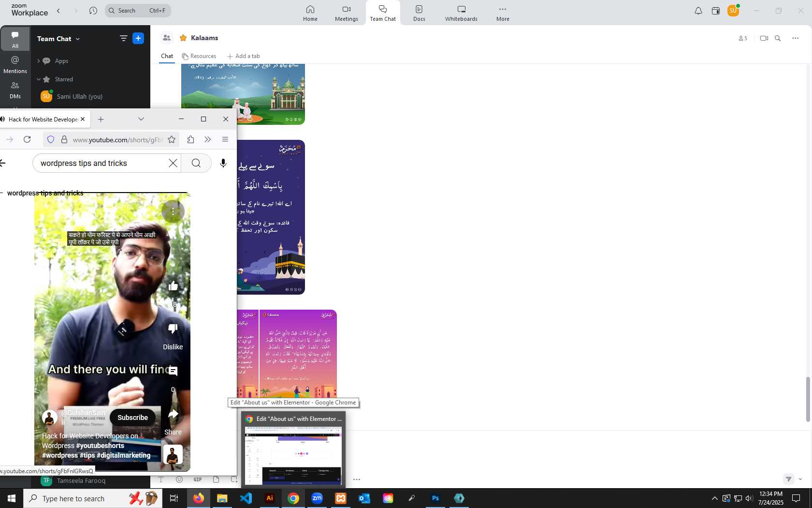Open Firefox extensions puzzle icon
Viewport: 812px width, 508px height.
pos(190,139)
